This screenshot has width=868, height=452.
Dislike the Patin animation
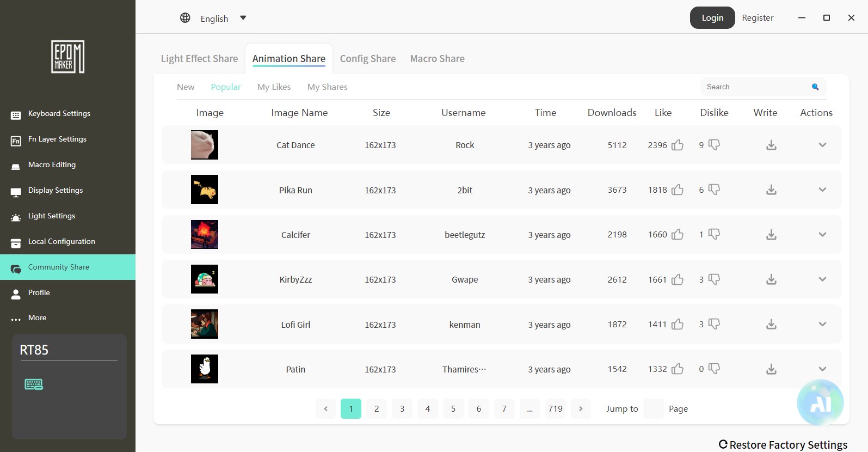(x=714, y=369)
